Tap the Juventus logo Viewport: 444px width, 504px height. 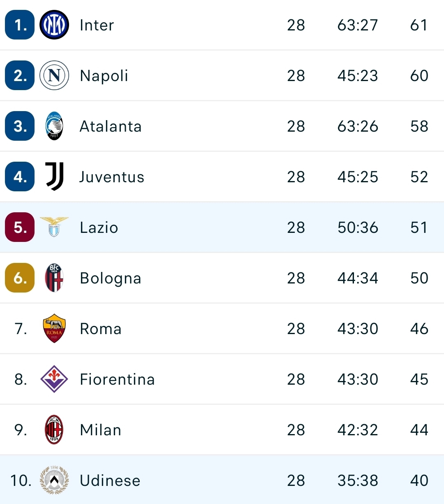(x=54, y=177)
